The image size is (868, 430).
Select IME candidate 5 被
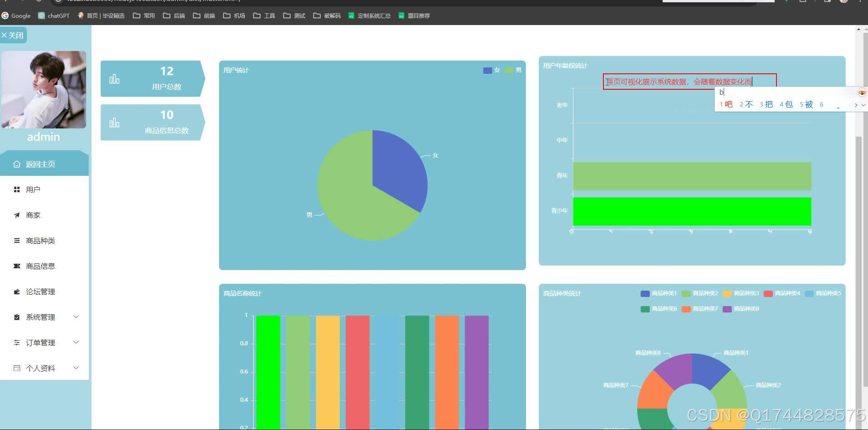[807, 104]
